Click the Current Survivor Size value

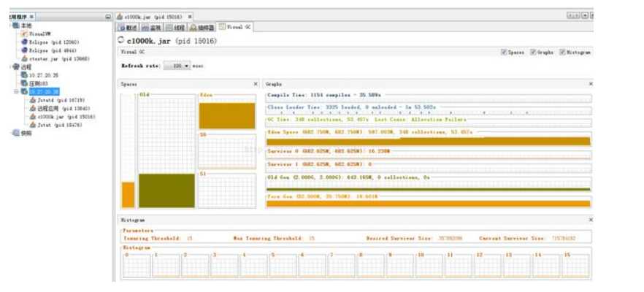(x=564, y=238)
